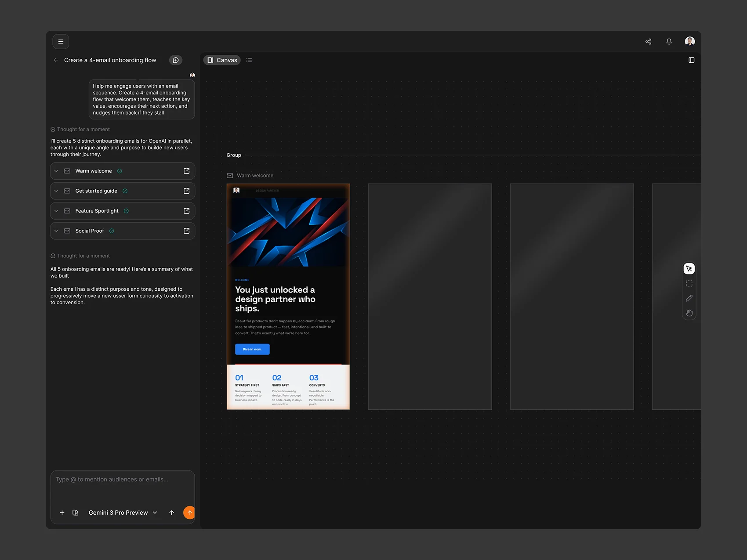Open the Gemini 3 Pro Preview model dropdown

(x=123, y=513)
